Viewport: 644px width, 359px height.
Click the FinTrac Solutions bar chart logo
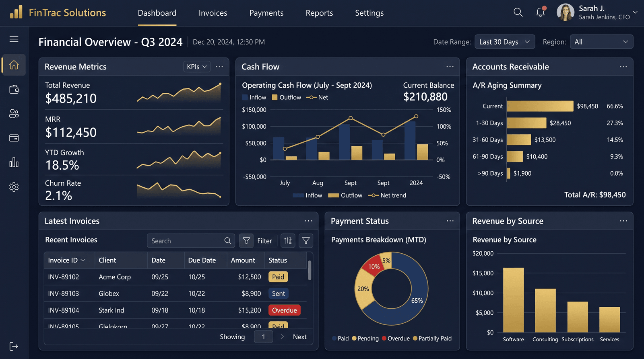tap(16, 12)
